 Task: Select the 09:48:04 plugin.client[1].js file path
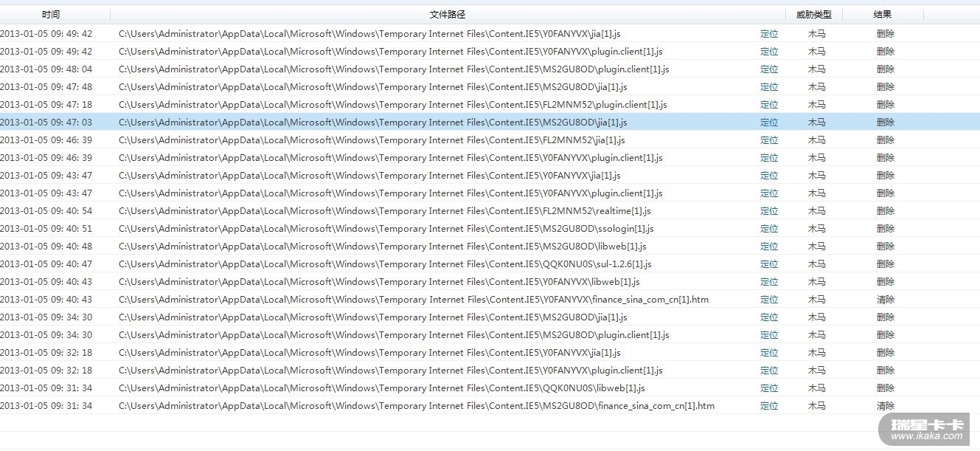pyautogui.click(x=394, y=69)
